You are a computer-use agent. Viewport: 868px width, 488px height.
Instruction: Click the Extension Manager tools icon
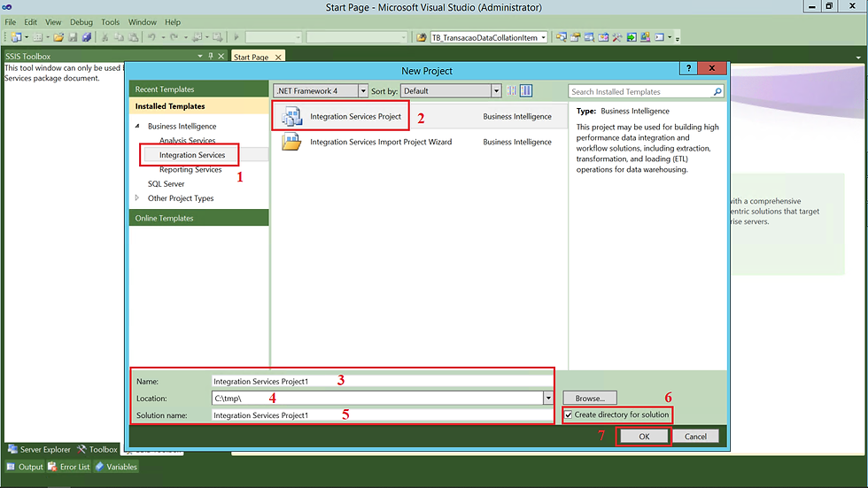click(x=617, y=37)
